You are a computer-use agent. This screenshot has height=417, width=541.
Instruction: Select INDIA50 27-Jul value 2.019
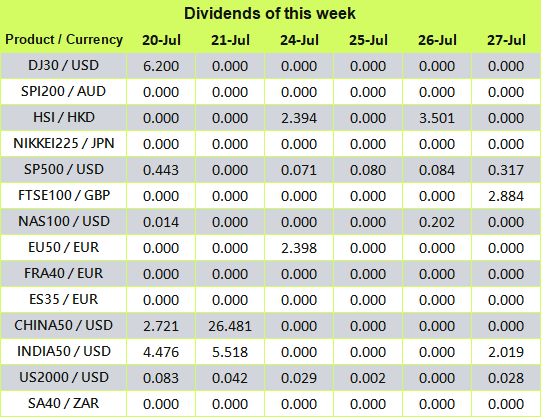(x=506, y=352)
